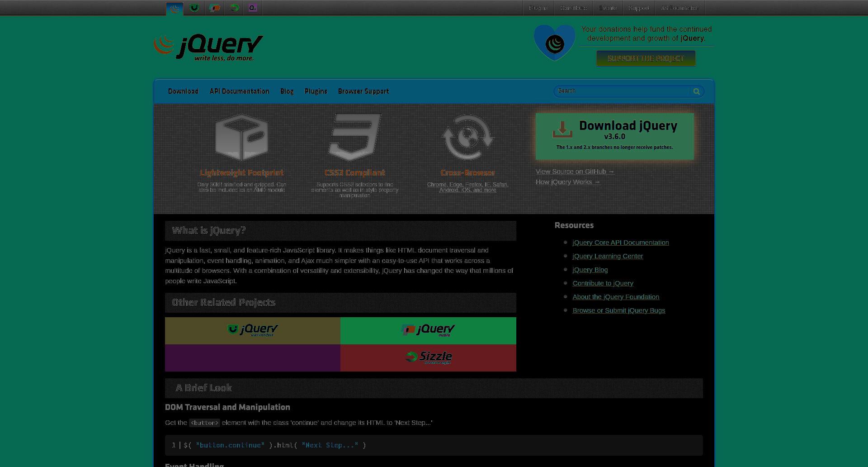Screen dimensions: 868x467
Task: Click the donations help fund text
Action: click(x=646, y=34)
